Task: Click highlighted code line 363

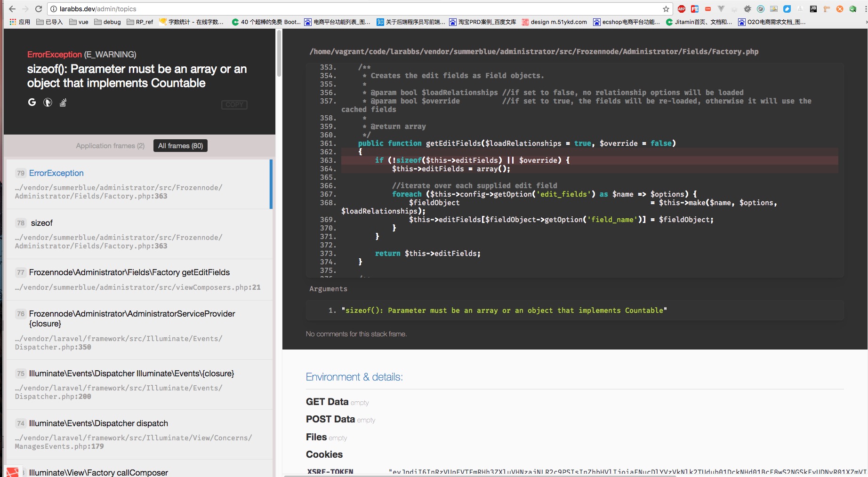Action: click(589, 160)
